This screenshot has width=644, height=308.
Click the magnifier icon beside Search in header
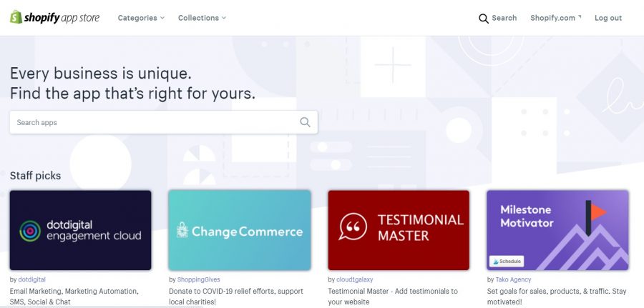484,18
